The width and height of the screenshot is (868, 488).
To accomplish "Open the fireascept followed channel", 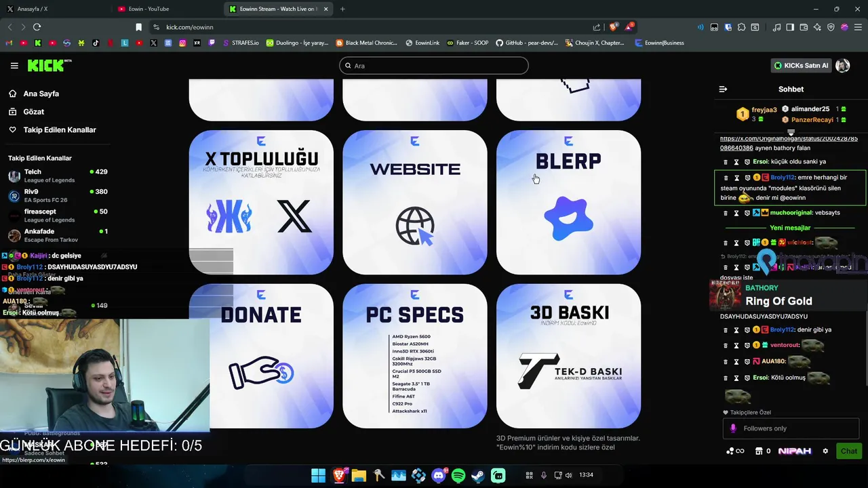I will 58,216.
